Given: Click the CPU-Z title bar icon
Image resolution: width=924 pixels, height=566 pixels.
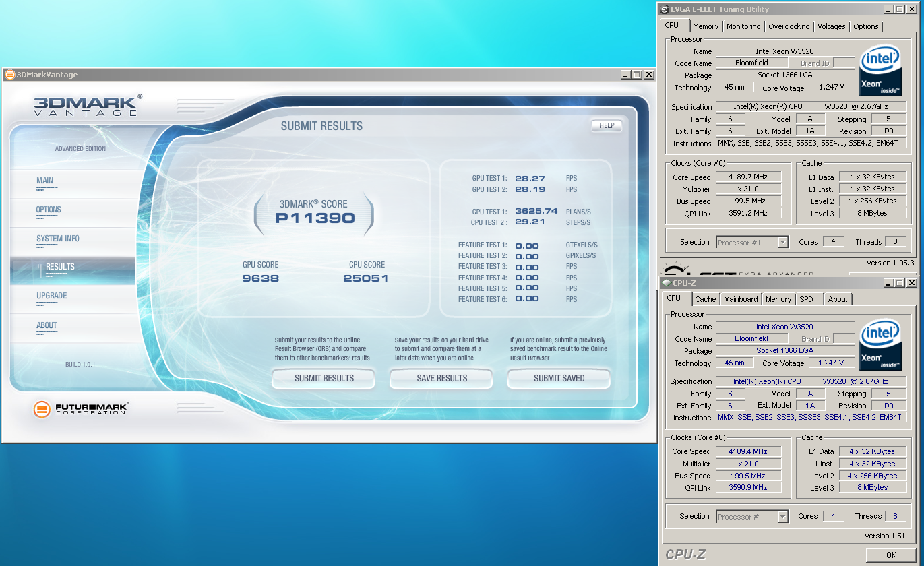Looking at the screenshot, I should [667, 283].
